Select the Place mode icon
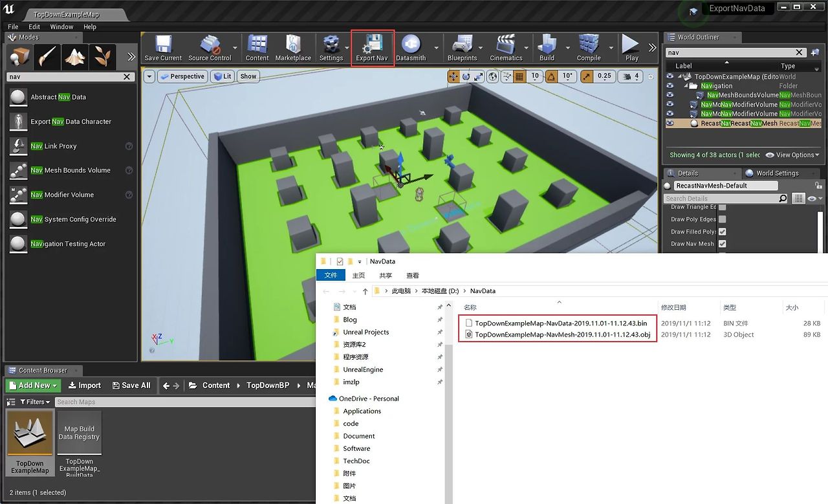Screen dimensions: 828x504 coord(20,57)
